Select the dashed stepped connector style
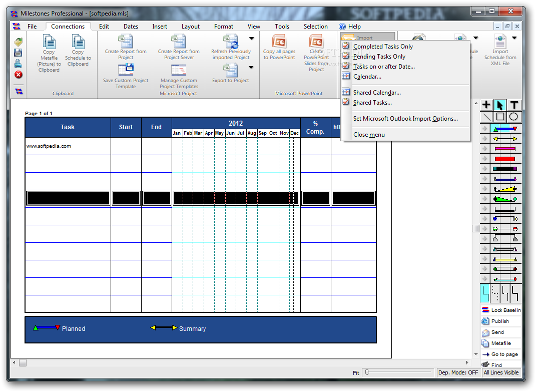 click(495, 294)
